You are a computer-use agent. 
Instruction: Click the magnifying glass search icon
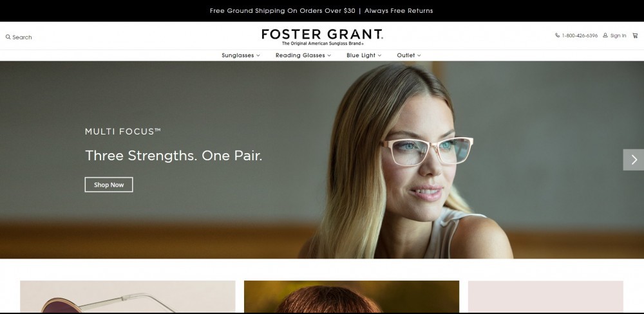click(8, 37)
